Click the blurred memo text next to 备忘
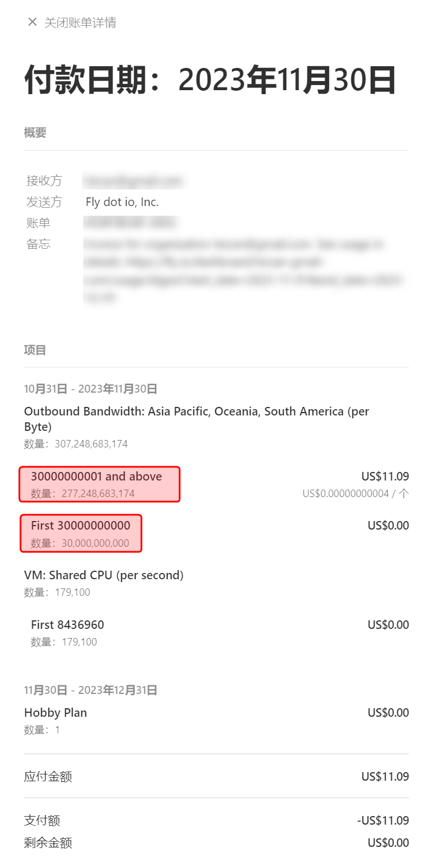 [244, 271]
